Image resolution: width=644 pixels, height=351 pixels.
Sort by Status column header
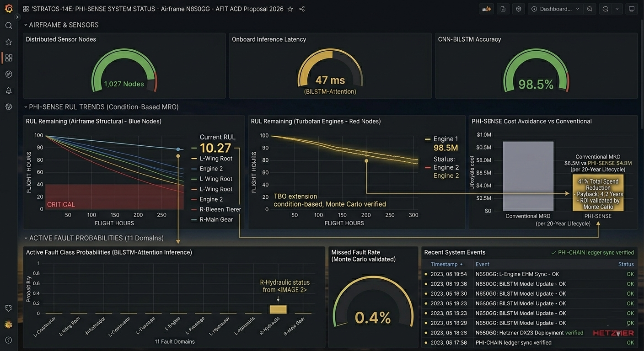pyautogui.click(x=626, y=264)
